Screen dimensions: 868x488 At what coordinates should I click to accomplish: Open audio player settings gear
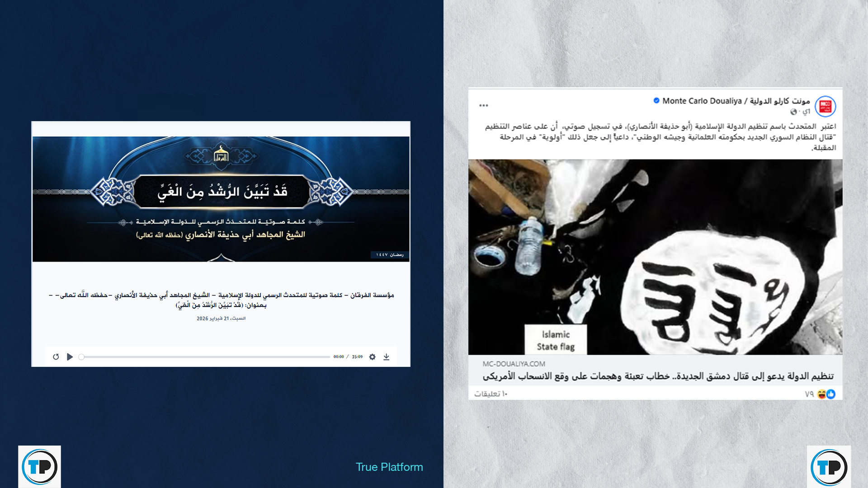(x=372, y=357)
